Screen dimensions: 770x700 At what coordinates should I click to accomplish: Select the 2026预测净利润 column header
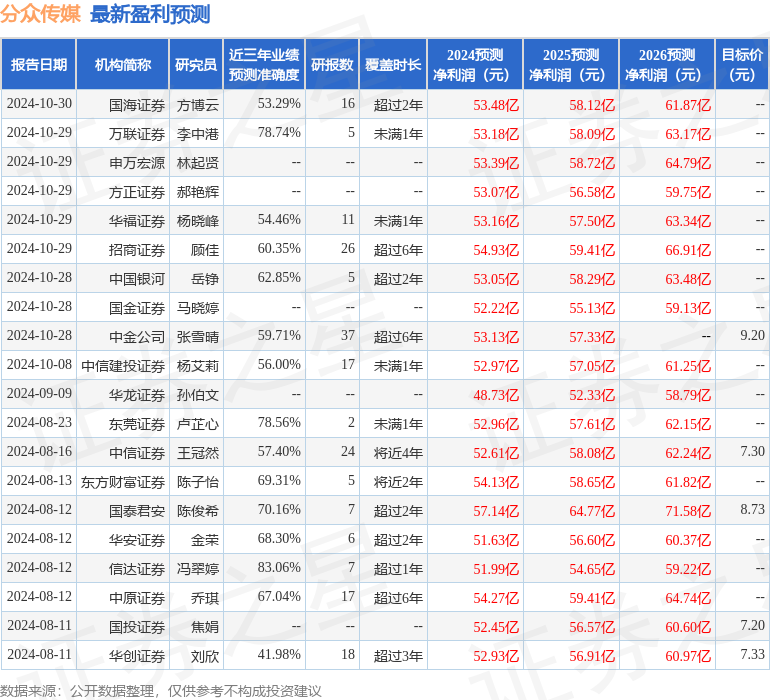[x=667, y=65]
